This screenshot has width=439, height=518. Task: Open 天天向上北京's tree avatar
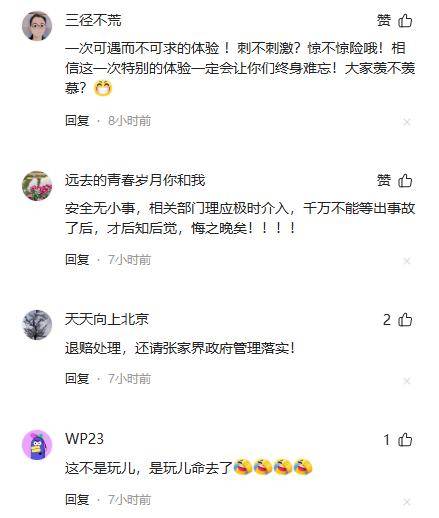click(x=37, y=325)
